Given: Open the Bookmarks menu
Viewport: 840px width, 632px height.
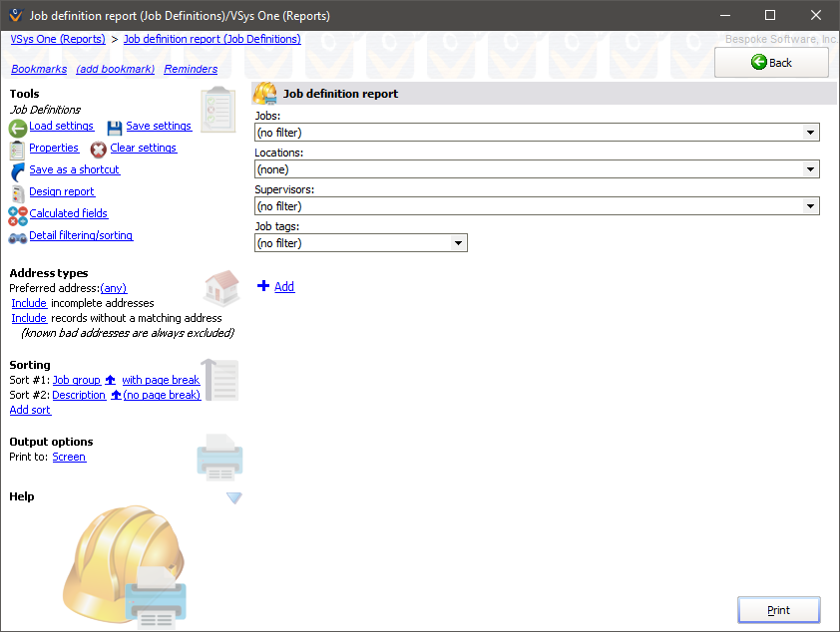Looking at the screenshot, I should click(x=39, y=69).
